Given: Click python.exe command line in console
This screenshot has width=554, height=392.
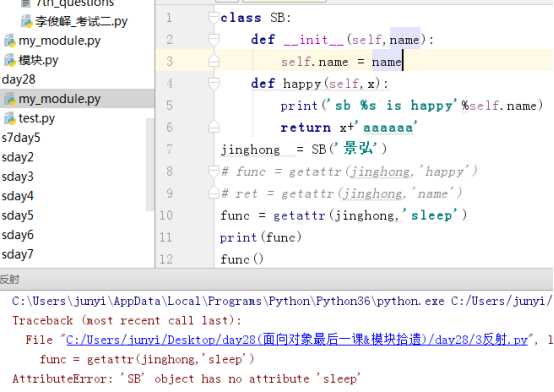Looking at the screenshot, I should point(282,301).
